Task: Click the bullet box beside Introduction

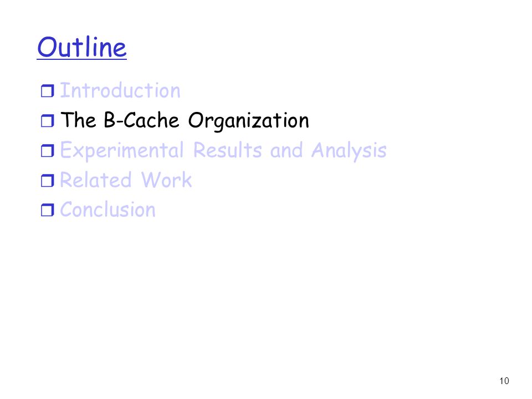Action: click(48, 91)
